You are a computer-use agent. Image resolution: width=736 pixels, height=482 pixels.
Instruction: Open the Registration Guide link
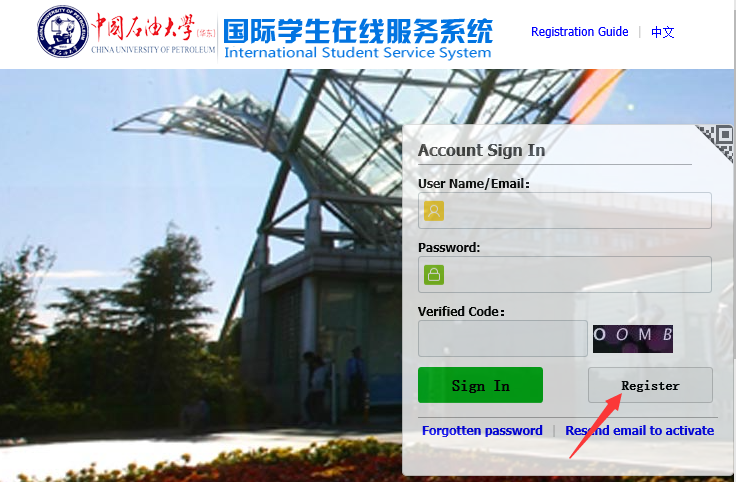pyautogui.click(x=579, y=31)
